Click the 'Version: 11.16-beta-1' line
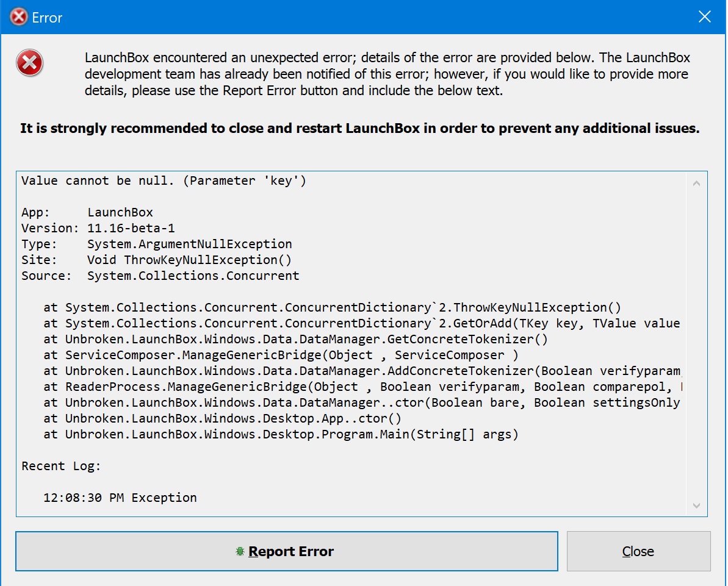The width and height of the screenshot is (728, 586). click(x=98, y=228)
